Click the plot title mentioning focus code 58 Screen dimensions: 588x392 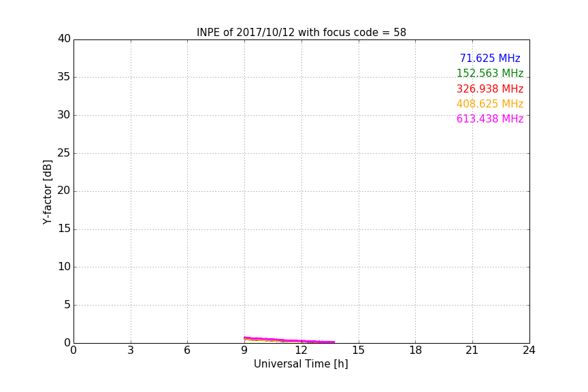301,33
